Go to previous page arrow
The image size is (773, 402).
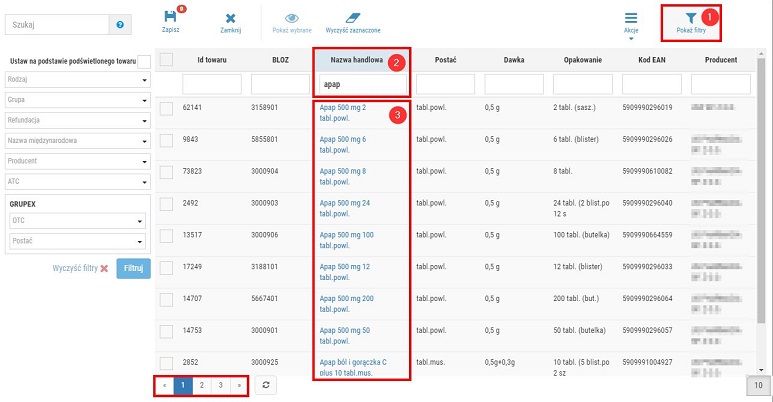[x=164, y=385]
